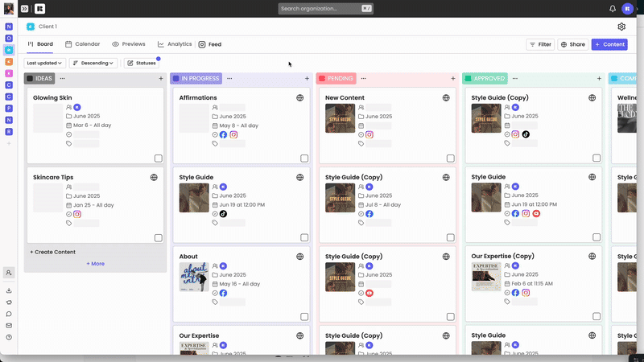This screenshot has height=362, width=644.
Task: Click Instagram icon on Skincare Tips card
Action: [x=77, y=214]
